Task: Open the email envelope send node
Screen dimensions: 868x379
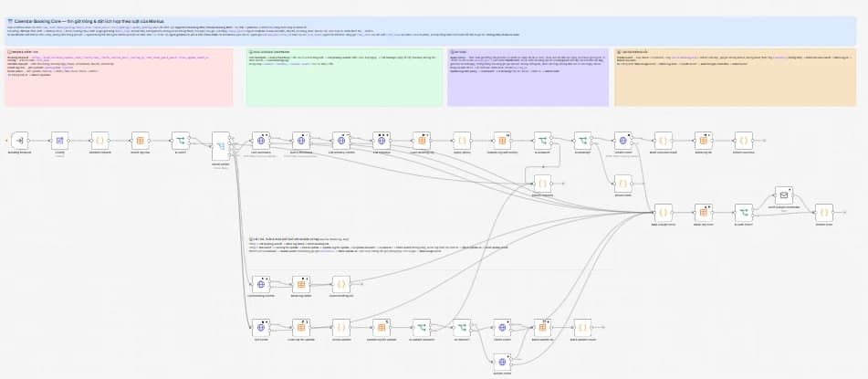Action: (784, 195)
